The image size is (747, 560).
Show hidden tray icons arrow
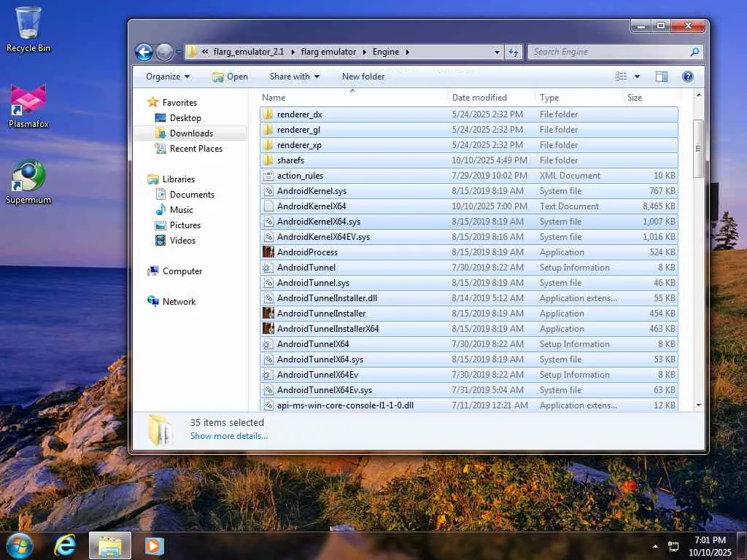(x=656, y=546)
